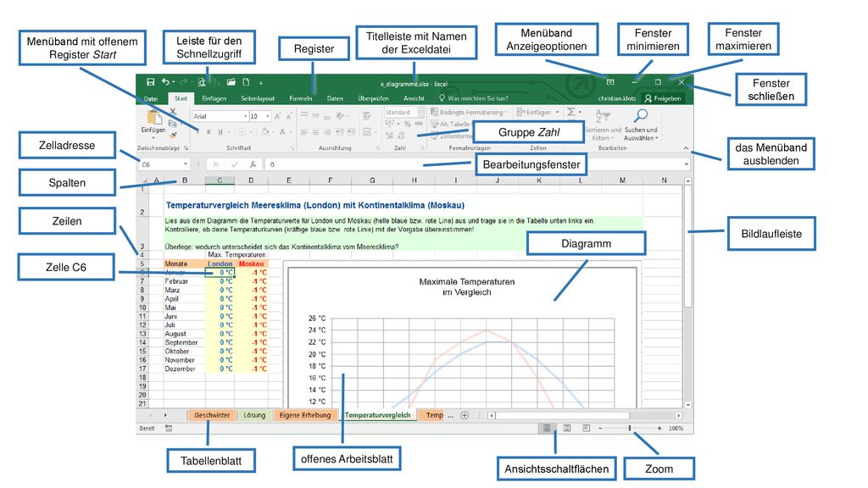Viewport: 868px width, 488px height.
Task: Open the name box C6 dropdown
Action: click(x=186, y=164)
